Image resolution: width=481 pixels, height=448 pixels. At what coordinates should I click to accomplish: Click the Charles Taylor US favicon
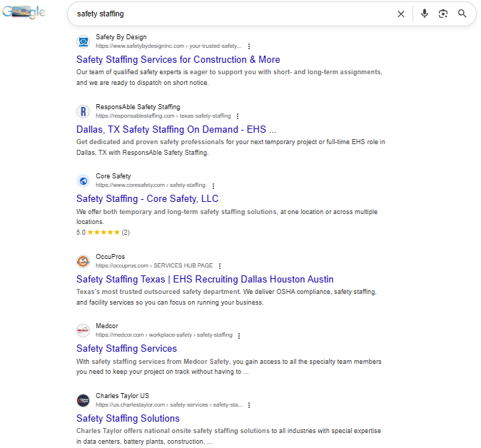pos(83,400)
